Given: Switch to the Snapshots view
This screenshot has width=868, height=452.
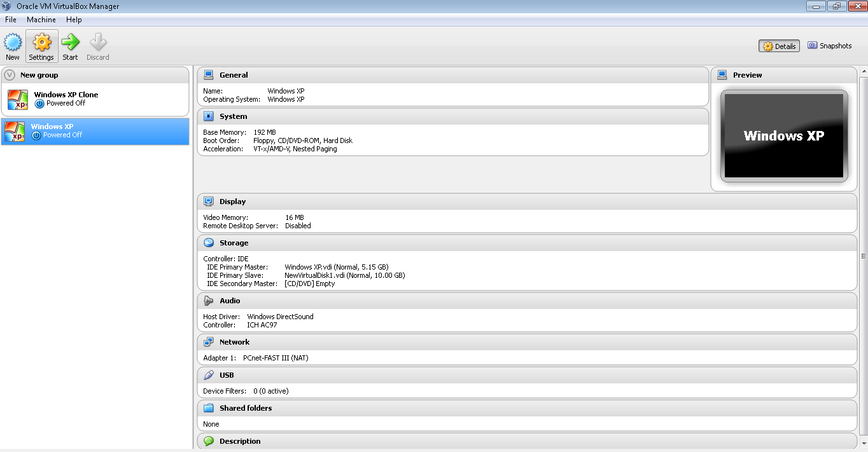Looking at the screenshot, I should coord(830,46).
